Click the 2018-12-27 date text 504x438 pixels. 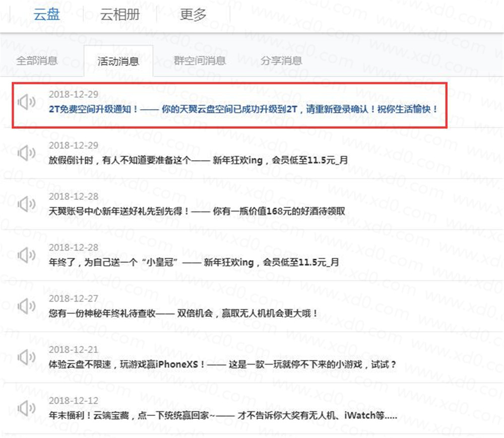[x=74, y=299]
